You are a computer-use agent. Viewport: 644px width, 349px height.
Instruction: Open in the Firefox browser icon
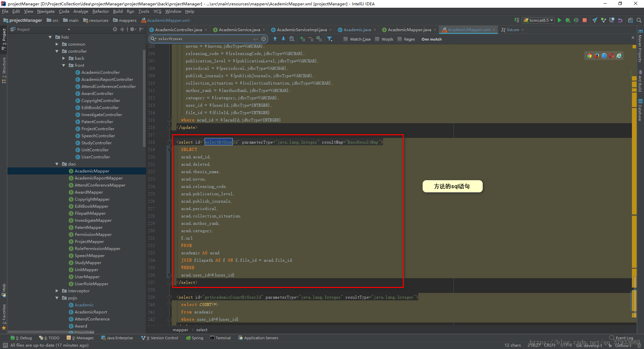click(x=597, y=56)
